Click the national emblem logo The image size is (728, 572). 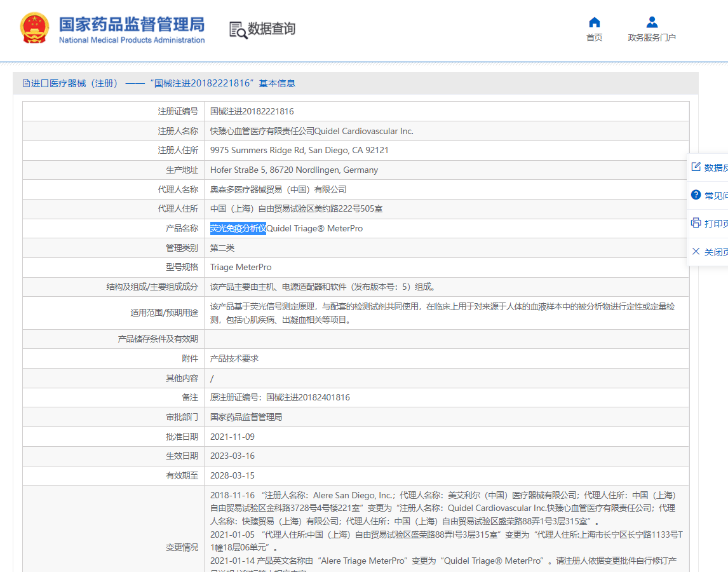pos(34,29)
